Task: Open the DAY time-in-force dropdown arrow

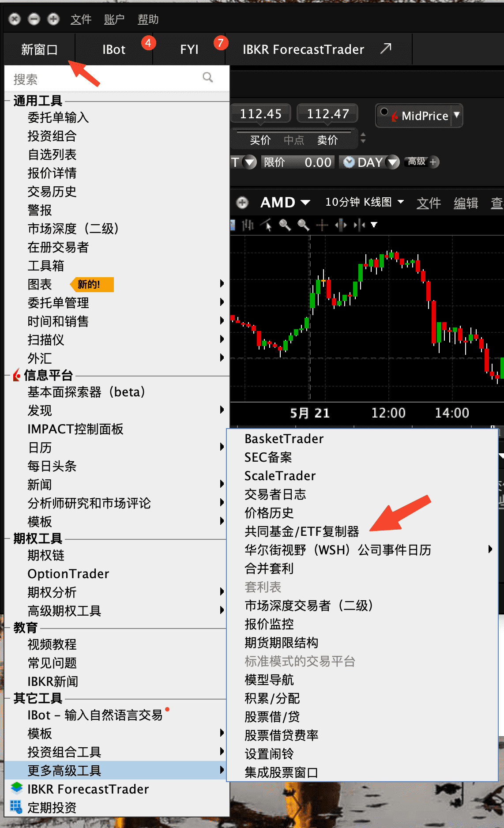Action: 392,162
